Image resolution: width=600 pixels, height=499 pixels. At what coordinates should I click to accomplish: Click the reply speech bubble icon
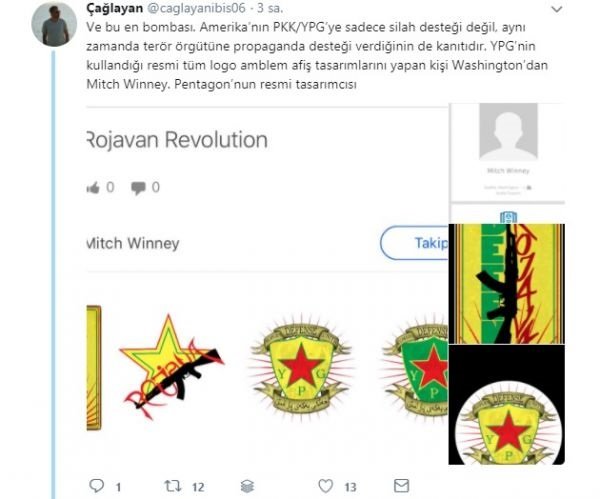point(96,486)
